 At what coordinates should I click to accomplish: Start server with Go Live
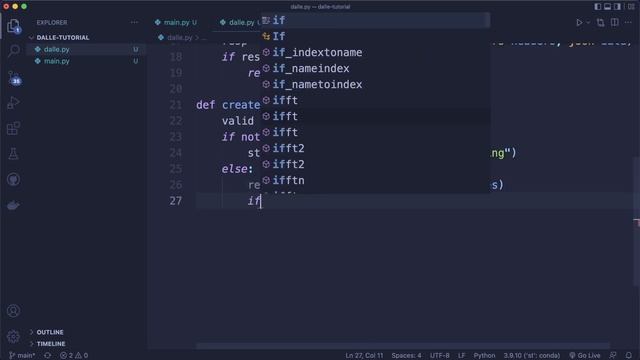[x=584, y=356]
